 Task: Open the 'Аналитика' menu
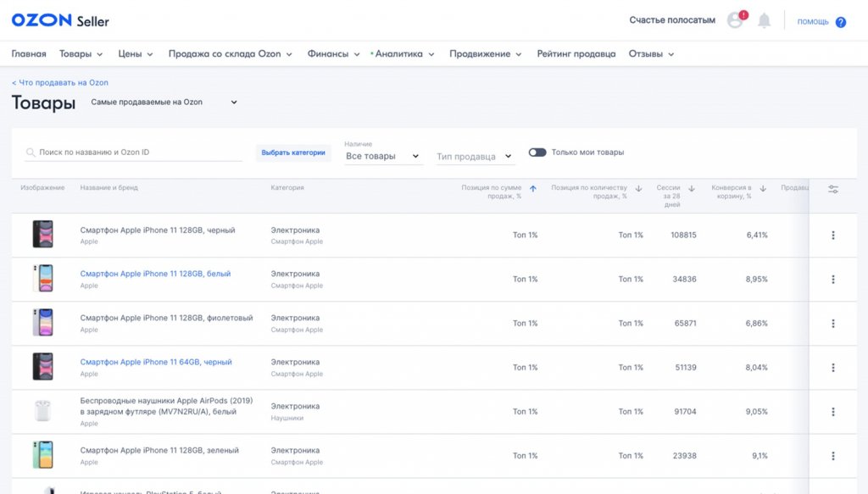(403, 54)
